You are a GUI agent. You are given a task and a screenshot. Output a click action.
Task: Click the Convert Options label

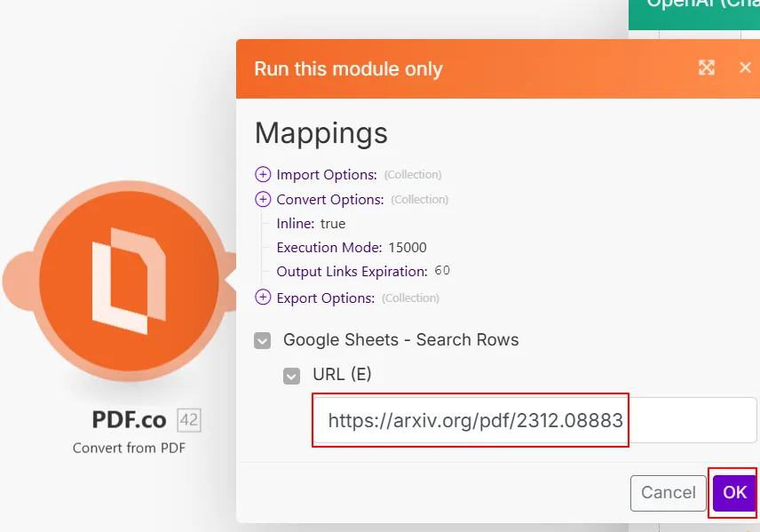tap(330, 199)
